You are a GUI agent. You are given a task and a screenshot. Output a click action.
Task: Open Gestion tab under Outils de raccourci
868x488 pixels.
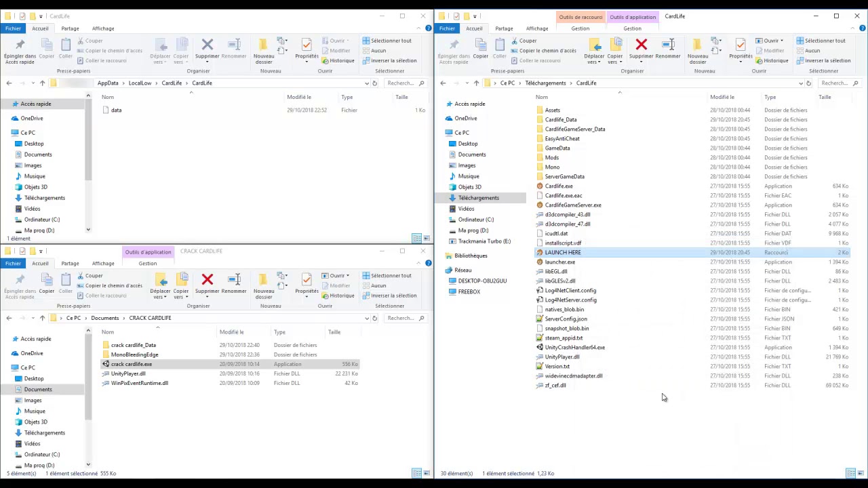pos(580,28)
